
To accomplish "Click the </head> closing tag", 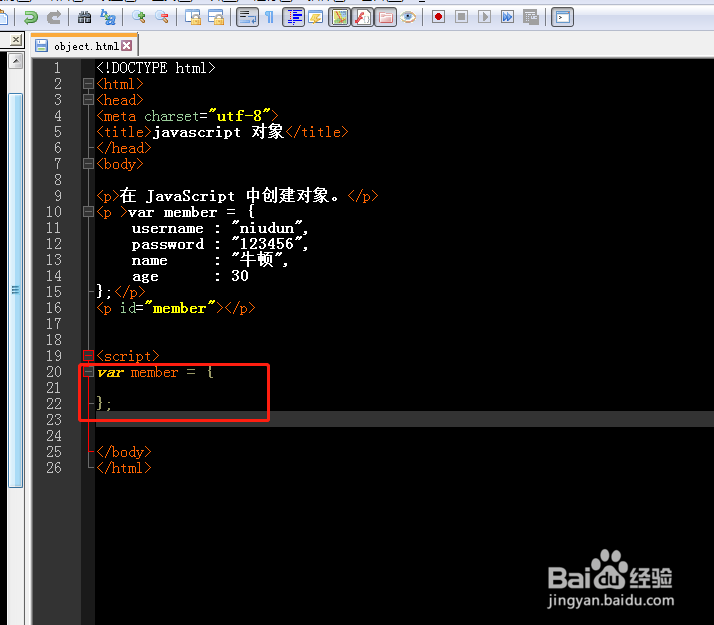I will pos(123,148).
